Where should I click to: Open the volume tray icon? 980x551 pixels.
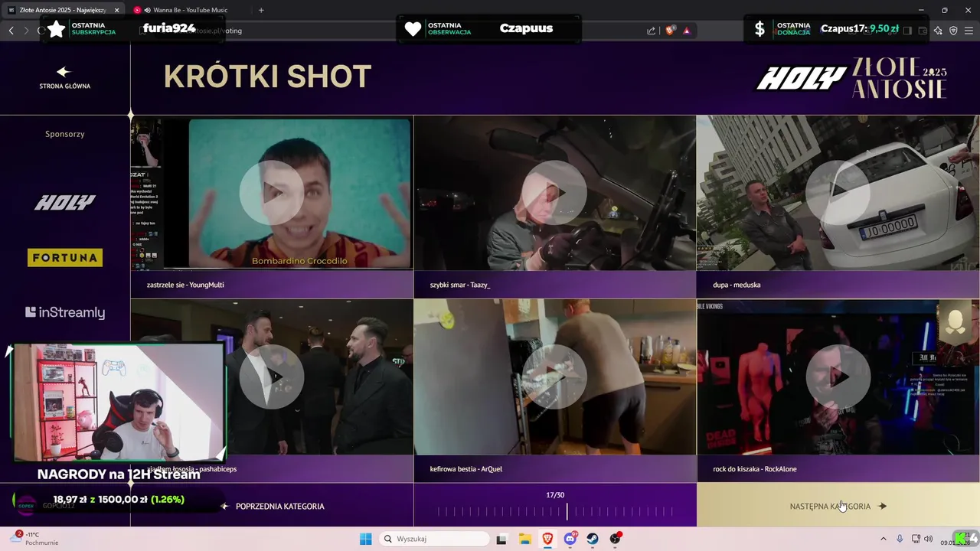click(x=928, y=539)
